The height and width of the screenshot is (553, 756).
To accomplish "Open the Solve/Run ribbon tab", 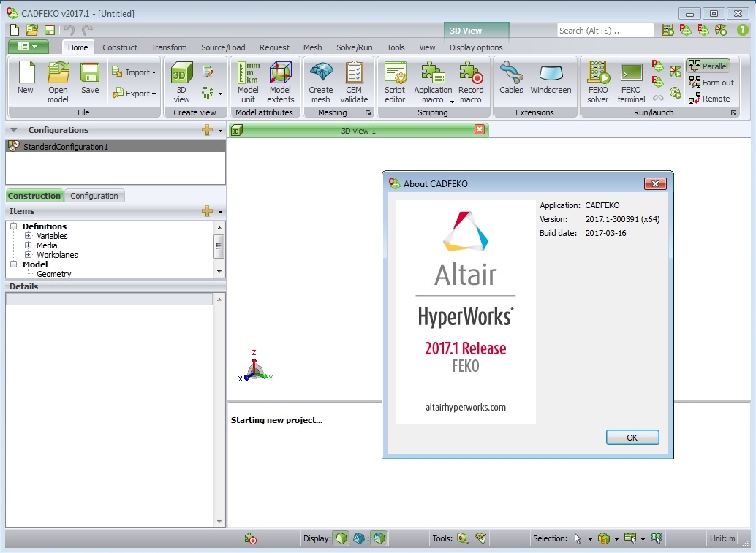I will pos(355,47).
